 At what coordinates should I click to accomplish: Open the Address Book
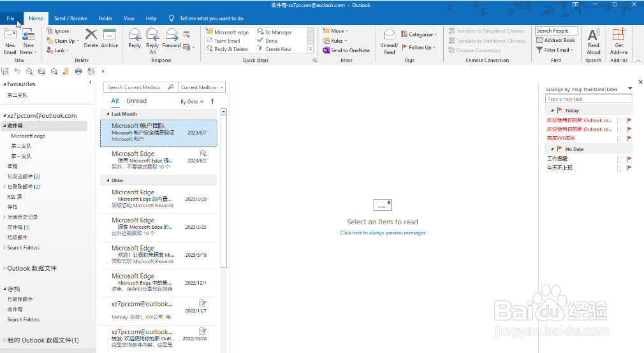point(556,40)
